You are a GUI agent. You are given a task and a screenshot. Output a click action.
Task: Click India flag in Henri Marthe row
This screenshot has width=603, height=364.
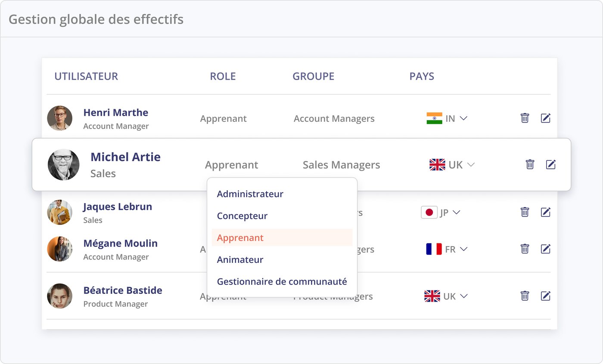(x=434, y=118)
